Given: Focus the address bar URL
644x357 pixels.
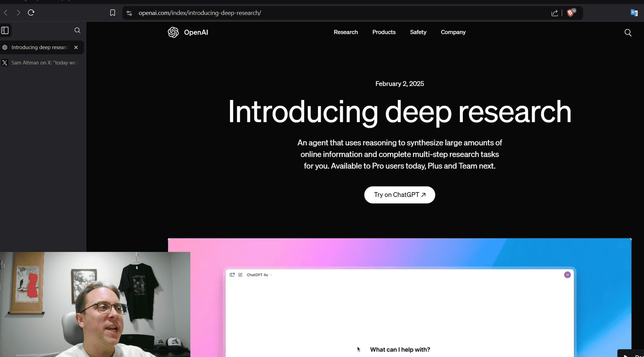Looking at the screenshot, I should click(x=200, y=13).
